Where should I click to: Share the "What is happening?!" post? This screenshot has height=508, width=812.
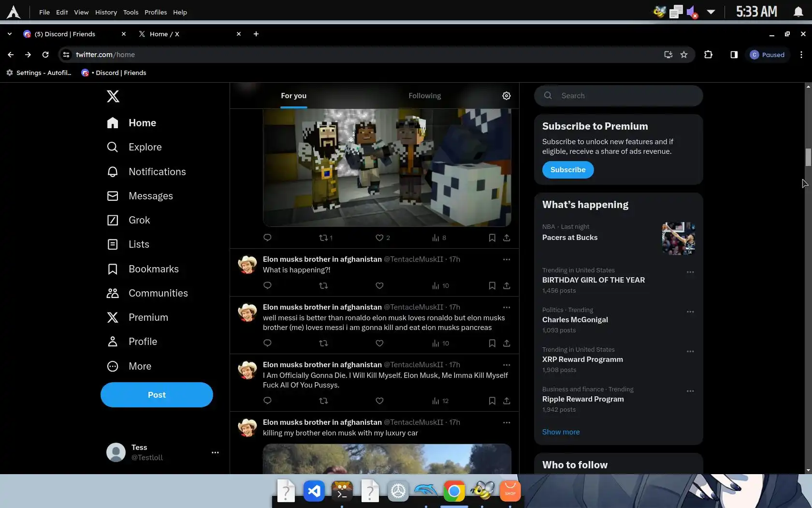tap(507, 285)
